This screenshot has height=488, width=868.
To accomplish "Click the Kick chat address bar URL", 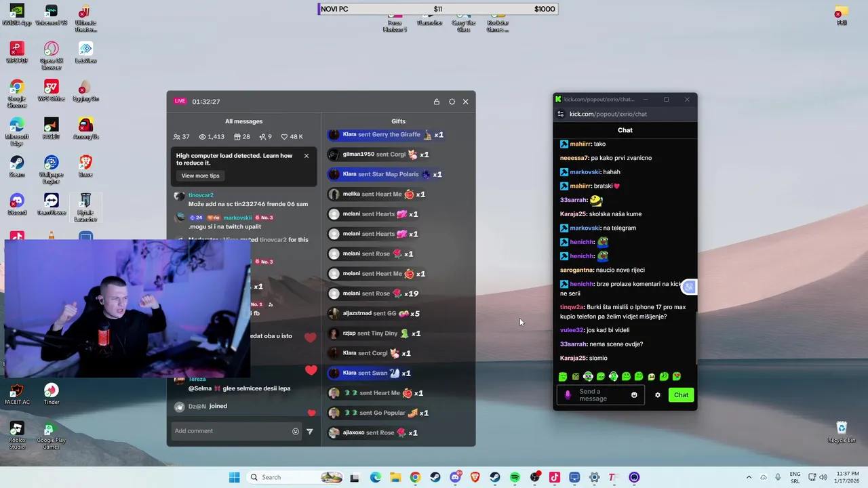I will click(x=608, y=114).
